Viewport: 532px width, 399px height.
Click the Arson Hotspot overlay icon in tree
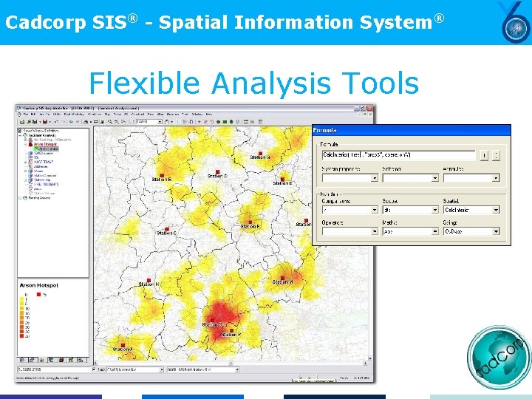click(30, 144)
